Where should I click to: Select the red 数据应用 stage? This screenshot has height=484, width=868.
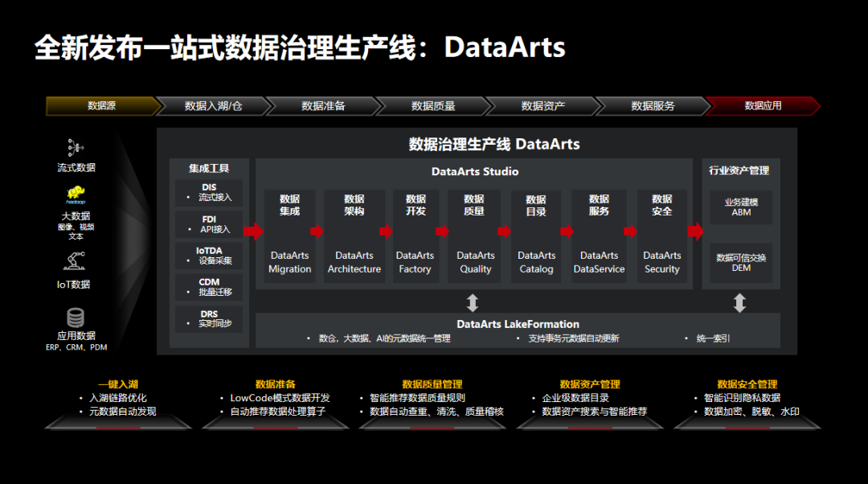pyautogui.click(x=763, y=106)
